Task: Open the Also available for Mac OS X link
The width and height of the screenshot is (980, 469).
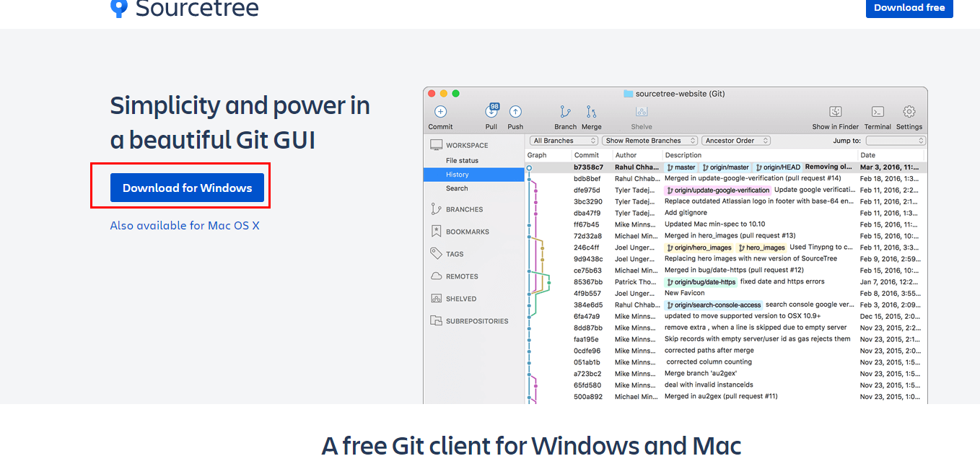Action: [x=185, y=225]
